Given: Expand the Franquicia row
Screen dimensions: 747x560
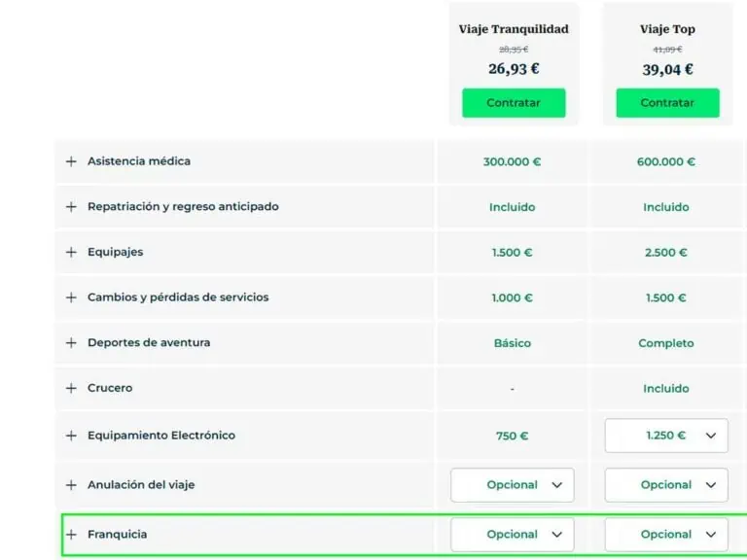Looking at the screenshot, I should [x=71, y=535].
